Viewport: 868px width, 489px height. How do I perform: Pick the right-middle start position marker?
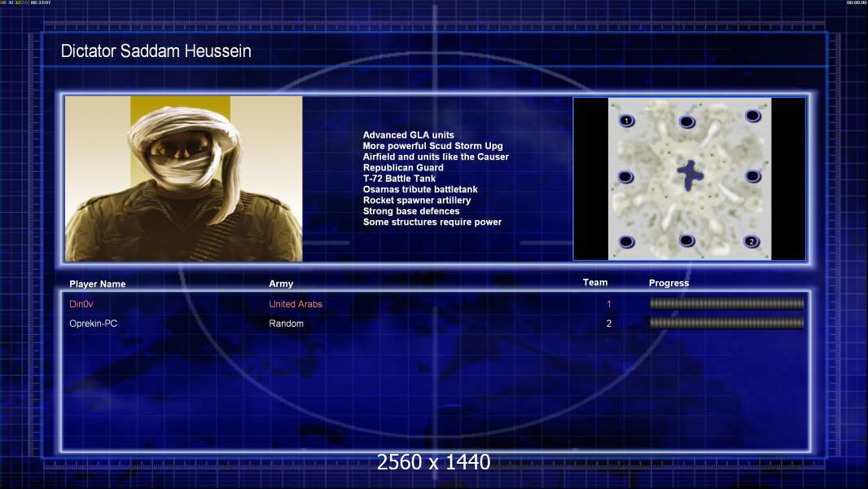pyautogui.click(x=752, y=176)
